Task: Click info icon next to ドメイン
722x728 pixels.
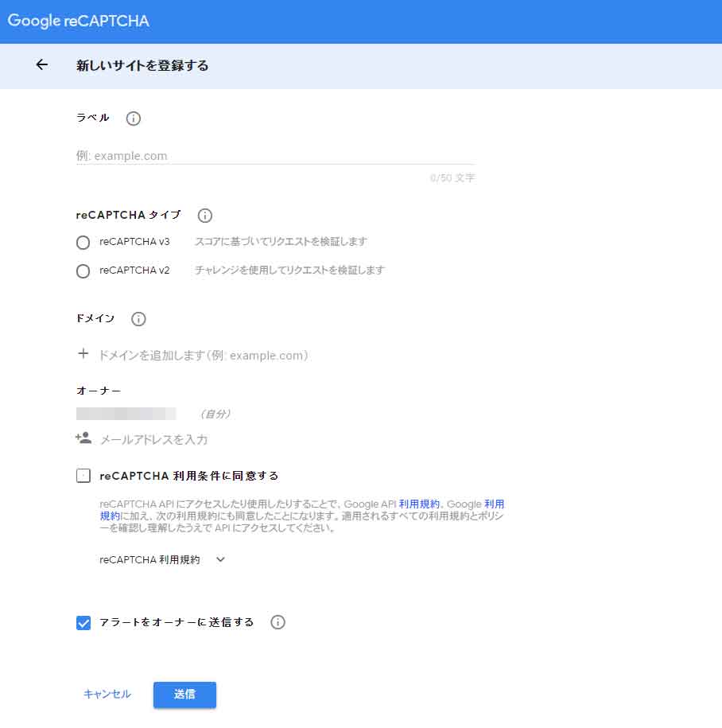Action: tap(138, 319)
